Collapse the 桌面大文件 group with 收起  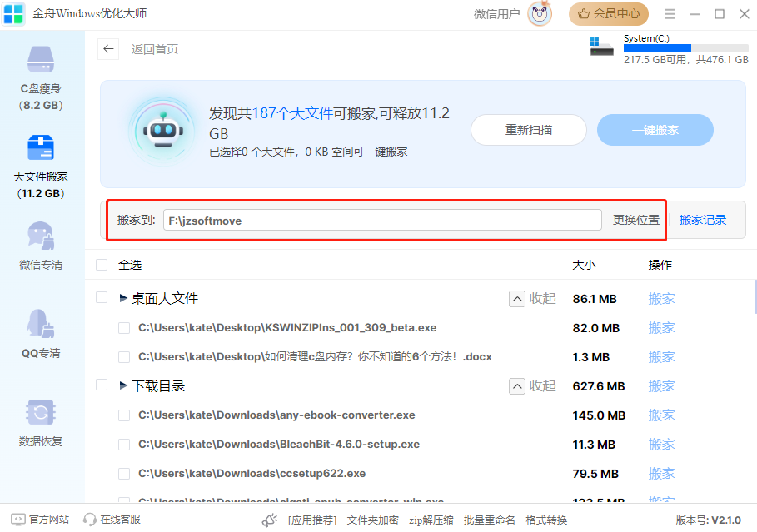tap(532, 298)
